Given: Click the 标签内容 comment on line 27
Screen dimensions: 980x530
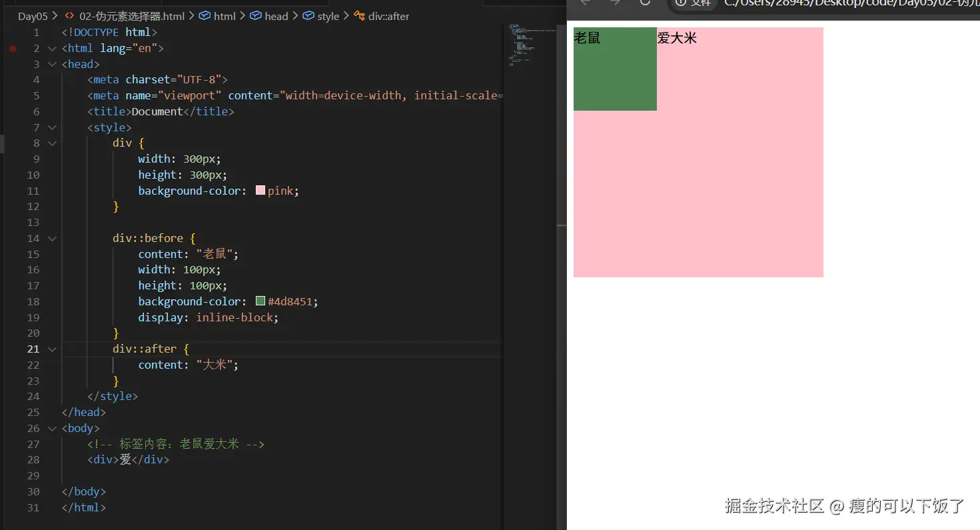Looking at the screenshot, I should (176, 445).
